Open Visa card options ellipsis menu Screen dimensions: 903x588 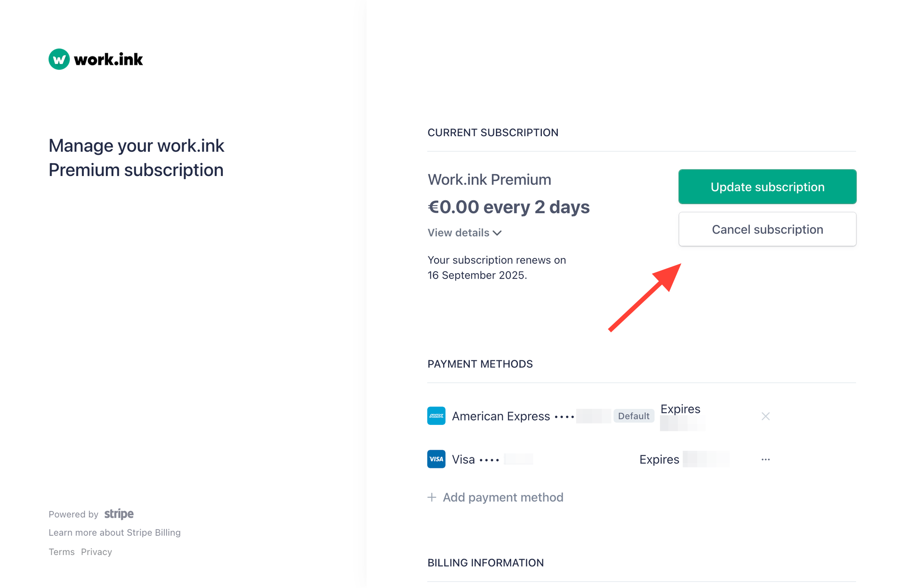[x=765, y=459]
